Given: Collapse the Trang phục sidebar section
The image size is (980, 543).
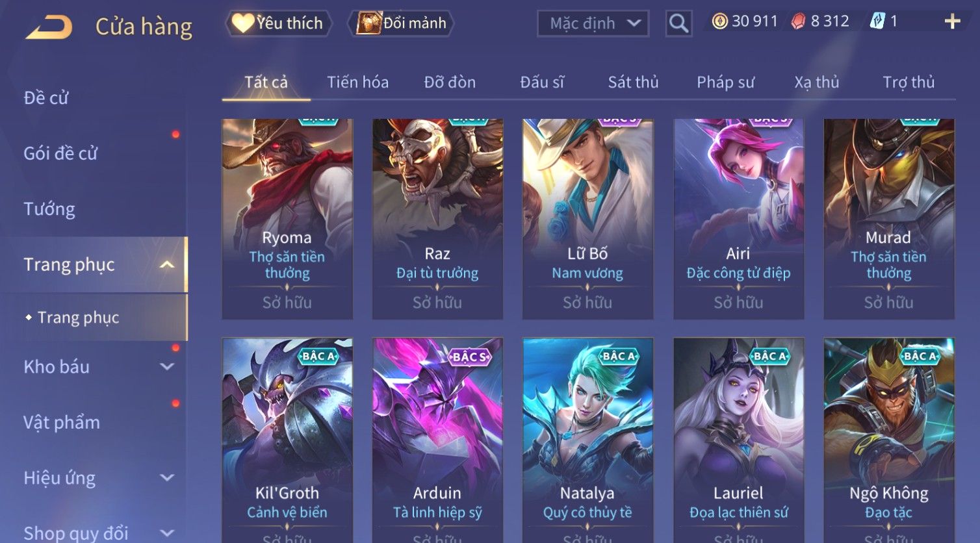Looking at the screenshot, I should tap(166, 264).
